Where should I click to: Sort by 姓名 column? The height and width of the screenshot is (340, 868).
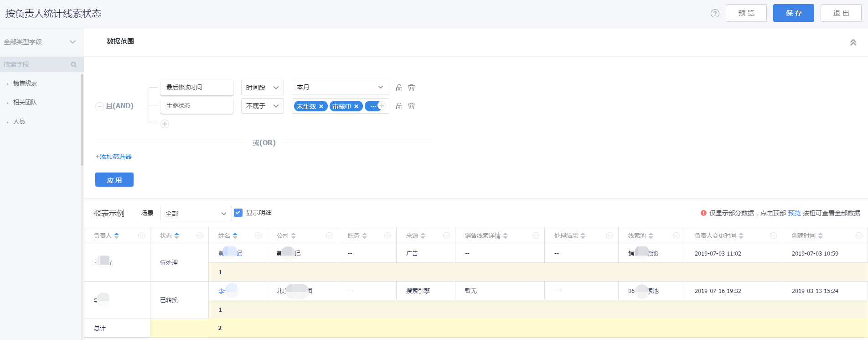[235, 235]
